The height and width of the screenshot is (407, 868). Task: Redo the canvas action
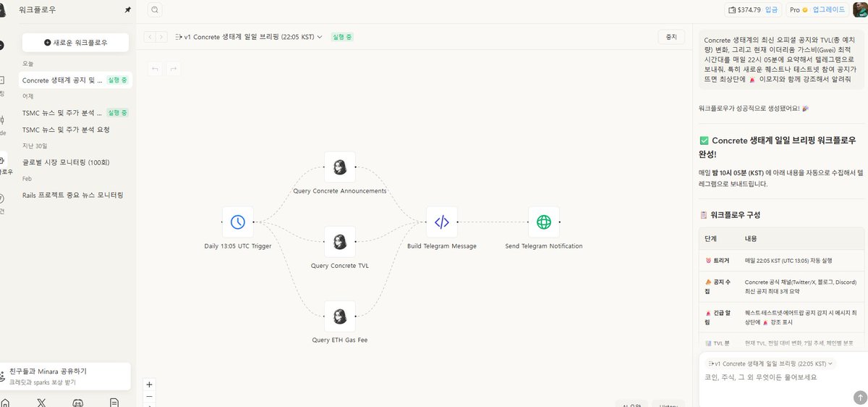pyautogui.click(x=172, y=69)
